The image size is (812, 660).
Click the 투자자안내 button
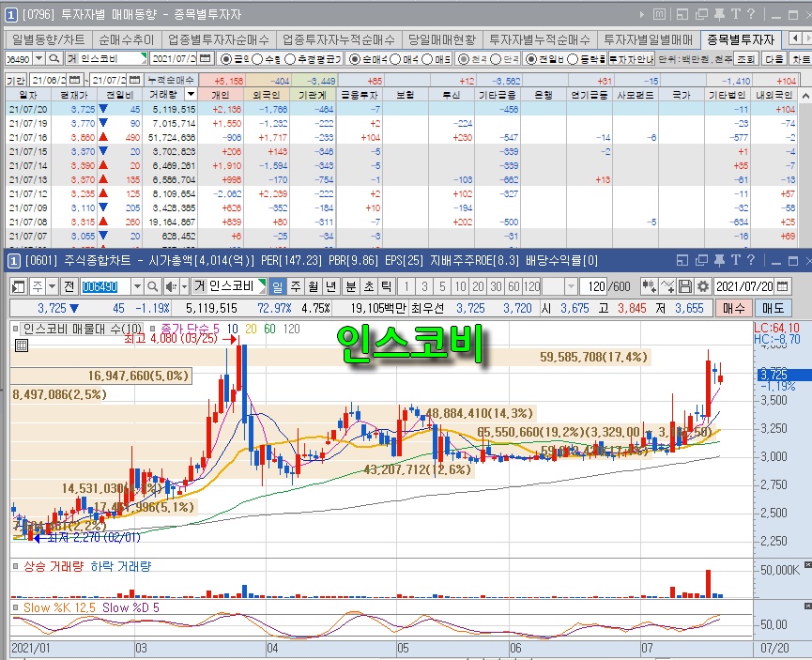(x=631, y=59)
